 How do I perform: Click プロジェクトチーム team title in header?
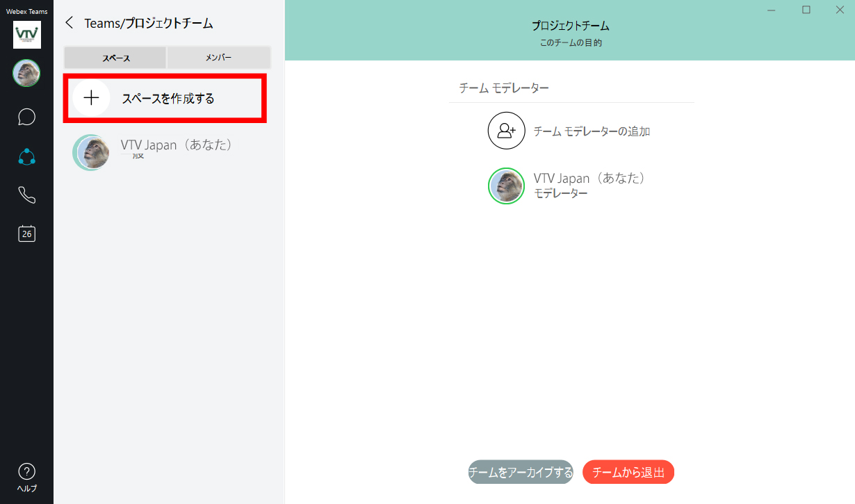[570, 26]
